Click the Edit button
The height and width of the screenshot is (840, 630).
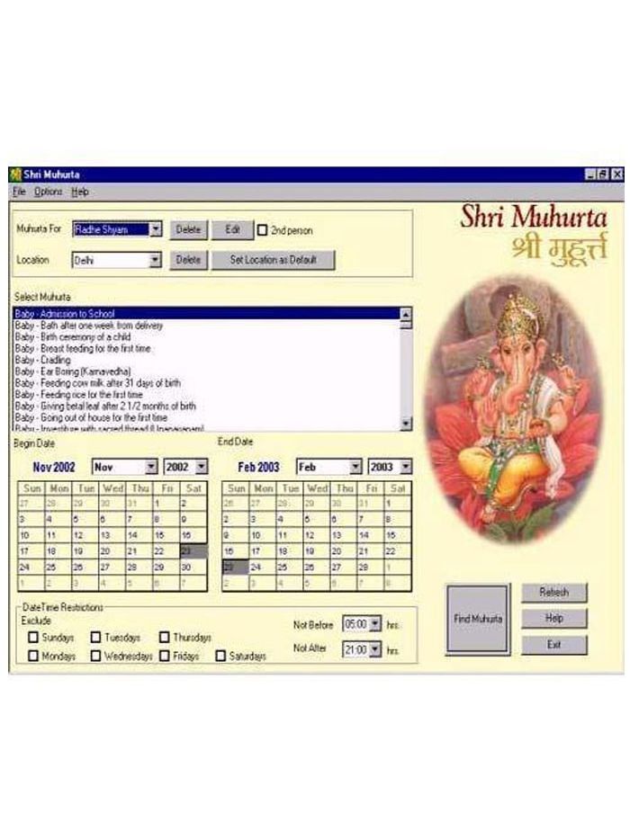pos(232,229)
